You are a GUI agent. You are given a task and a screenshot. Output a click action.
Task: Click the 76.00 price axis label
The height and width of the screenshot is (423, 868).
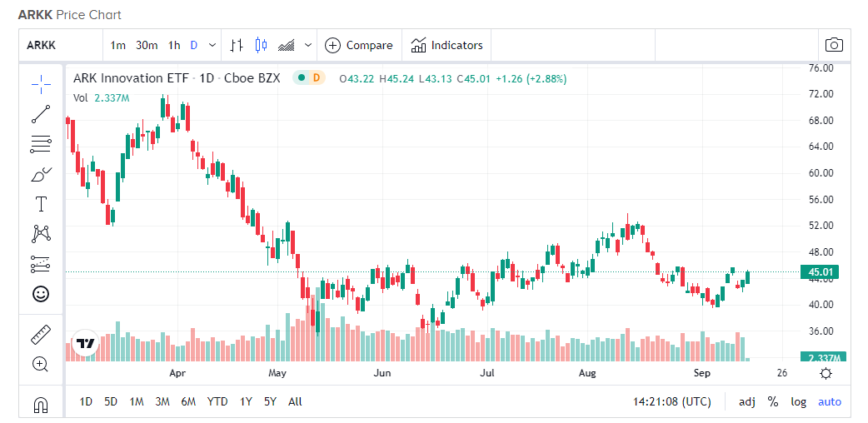[820, 67]
